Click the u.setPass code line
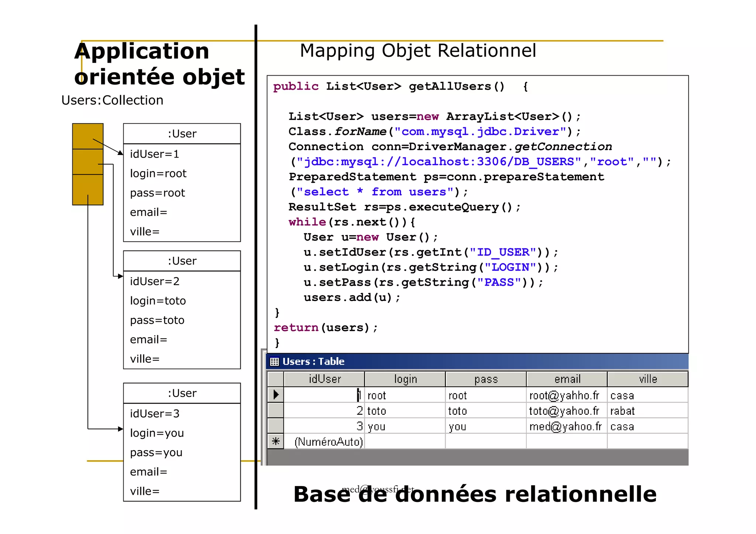Image resolution: width=756 pixels, height=534 pixels. tap(423, 283)
